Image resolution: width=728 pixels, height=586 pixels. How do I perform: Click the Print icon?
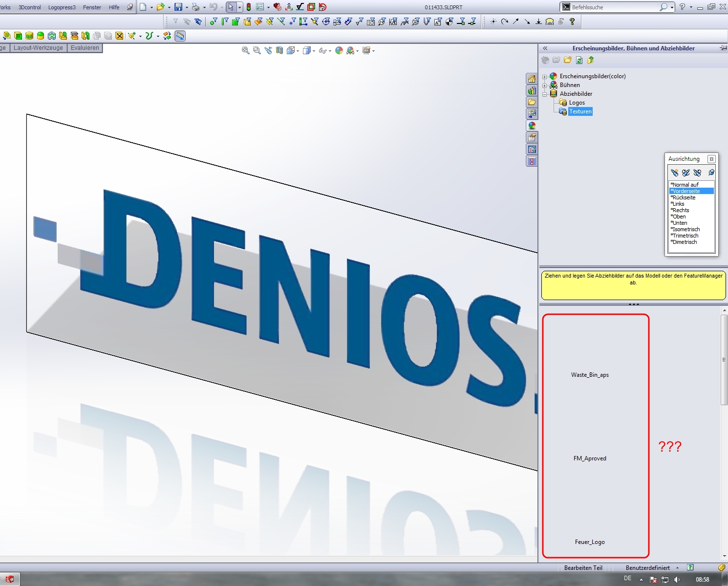coord(195,7)
